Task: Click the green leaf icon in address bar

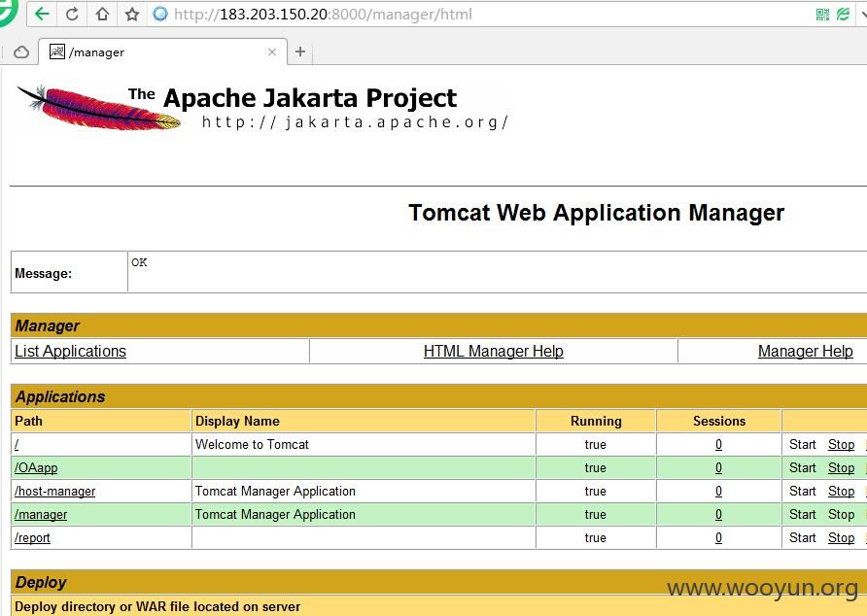Action: (843, 15)
